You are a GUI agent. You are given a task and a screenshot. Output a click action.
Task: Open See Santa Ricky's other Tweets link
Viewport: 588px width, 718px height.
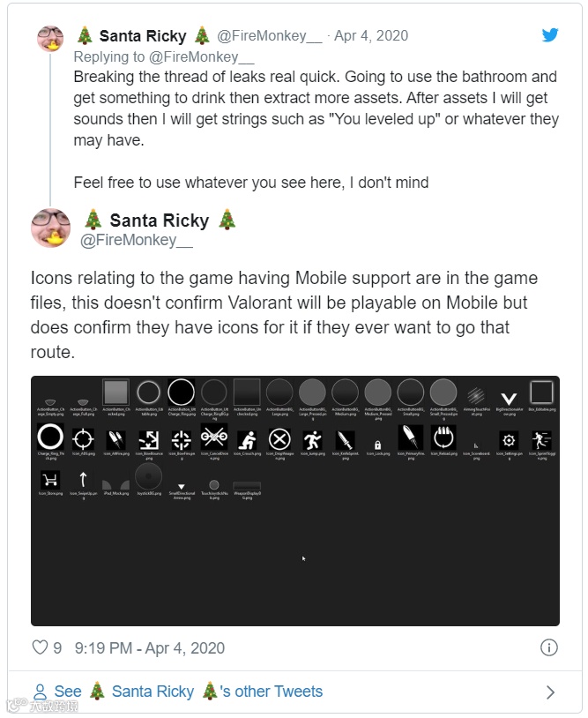click(x=176, y=692)
